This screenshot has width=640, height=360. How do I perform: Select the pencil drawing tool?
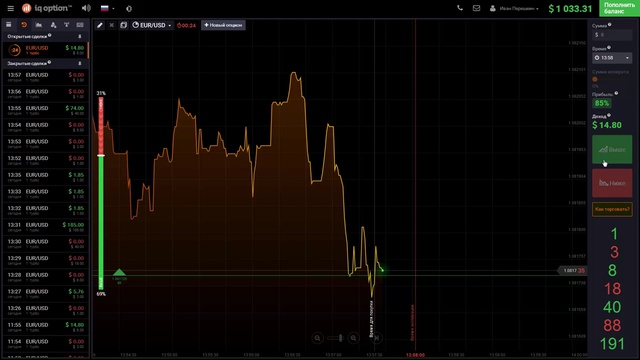(x=100, y=25)
